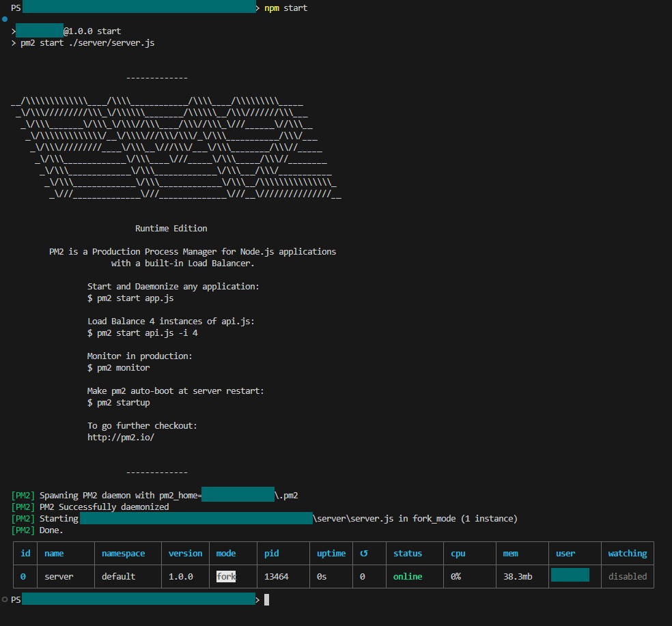Click the highlighted 'fork' mode cell

point(226,577)
